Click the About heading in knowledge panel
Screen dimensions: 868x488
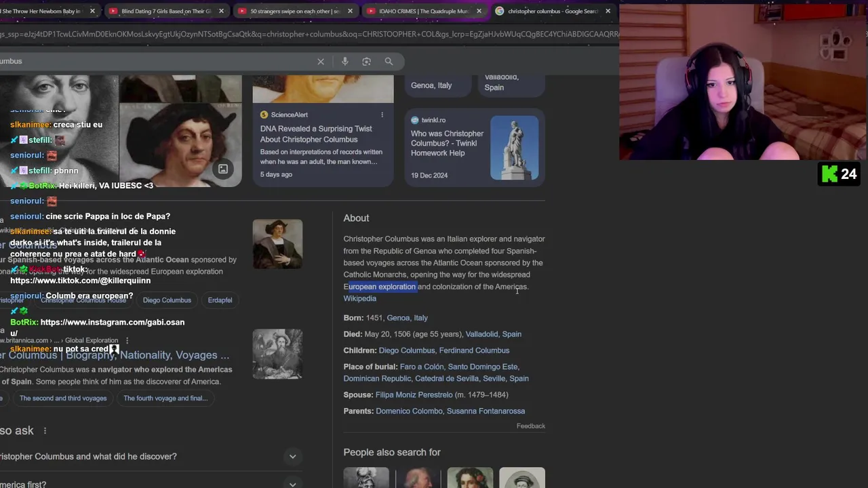tap(356, 218)
